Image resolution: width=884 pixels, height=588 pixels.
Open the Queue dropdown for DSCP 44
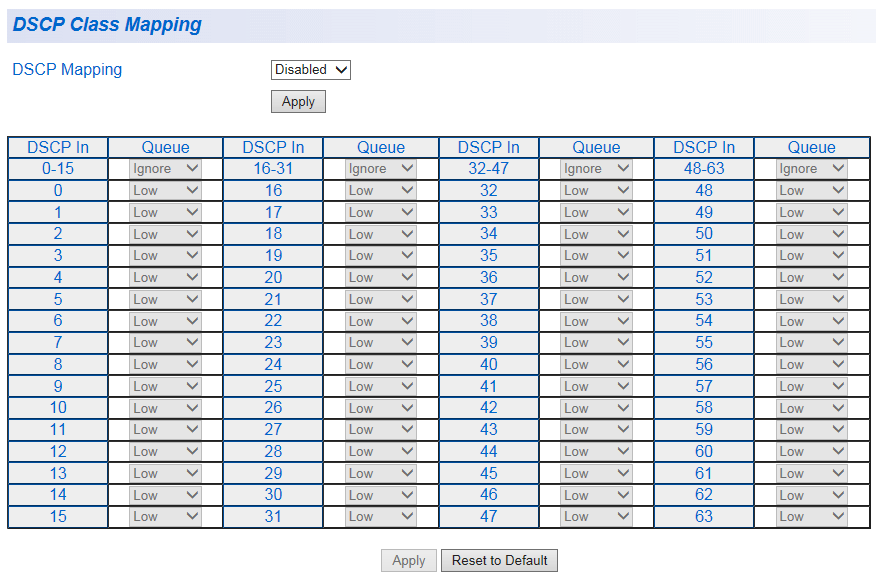(596, 452)
